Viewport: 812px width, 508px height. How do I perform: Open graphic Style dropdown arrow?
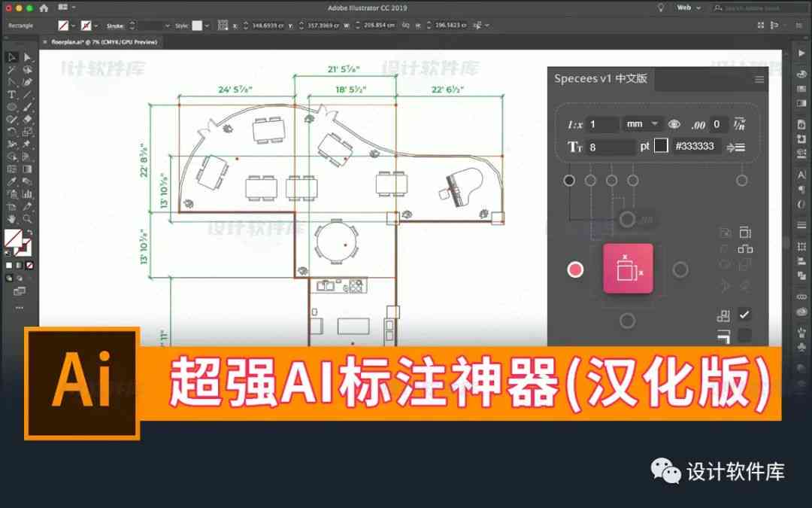pos(207,26)
